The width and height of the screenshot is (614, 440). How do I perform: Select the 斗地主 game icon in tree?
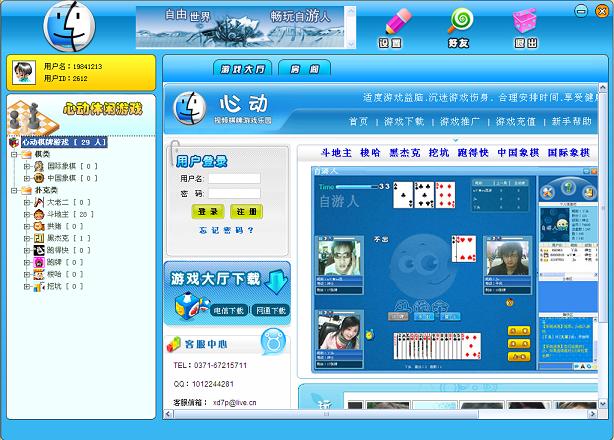point(39,215)
